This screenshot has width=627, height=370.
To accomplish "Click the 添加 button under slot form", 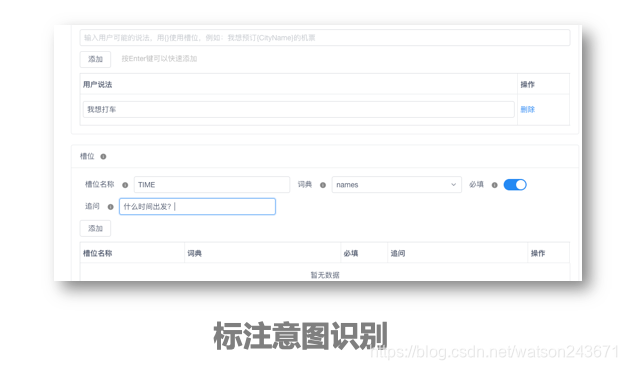I will 95,228.
